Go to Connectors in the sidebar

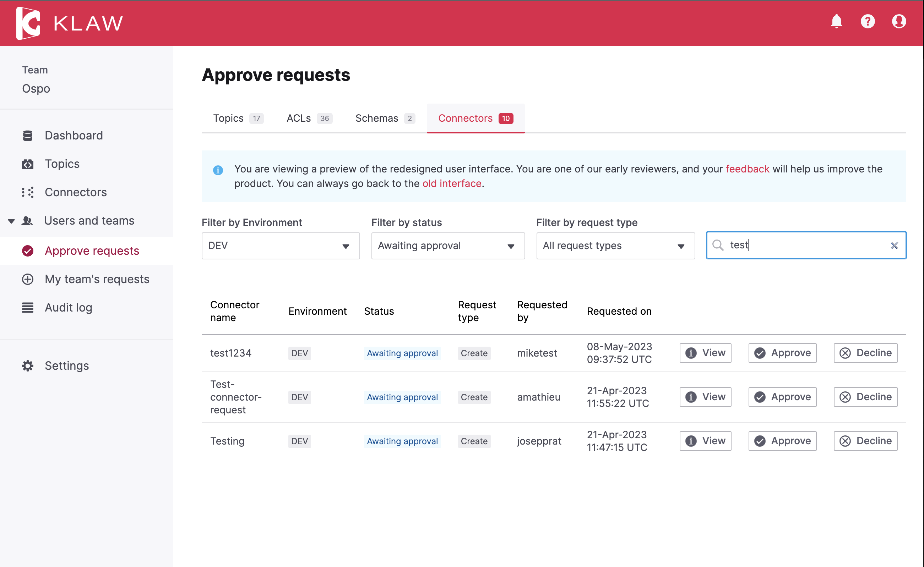75,192
